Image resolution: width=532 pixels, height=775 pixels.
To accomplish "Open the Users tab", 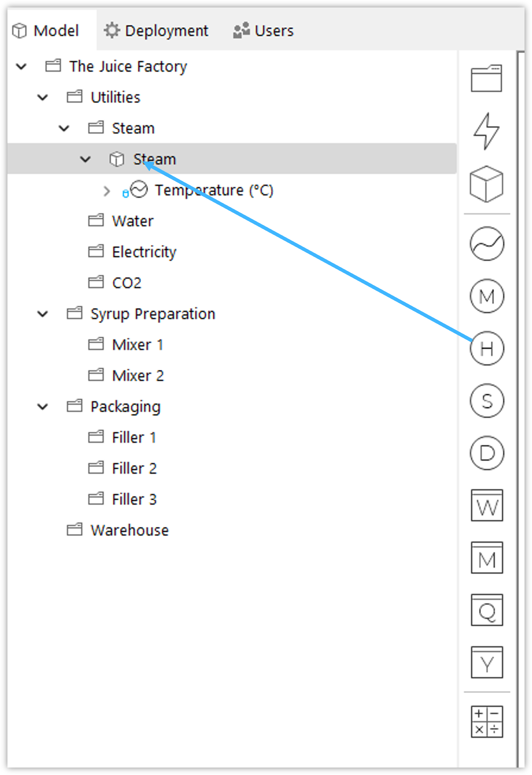I will 263,31.
